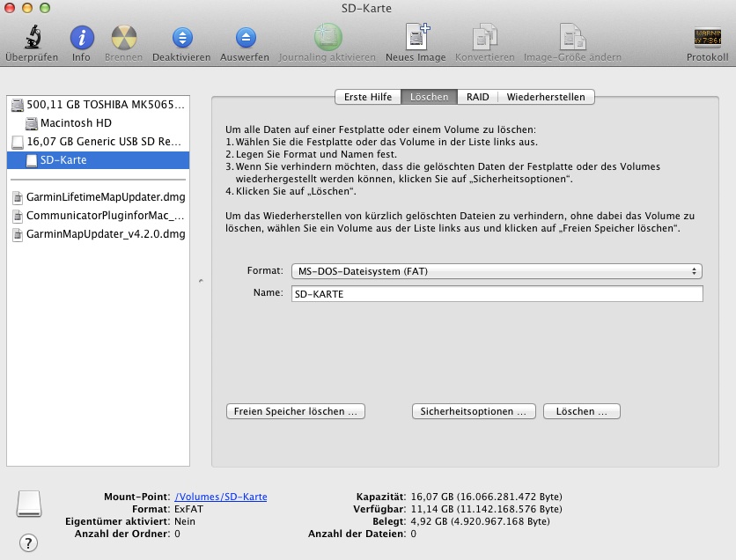Viewport: 736px width, 560px height.
Task: Click the Kapazität value 16,07 GB
Action: (x=486, y=497)
